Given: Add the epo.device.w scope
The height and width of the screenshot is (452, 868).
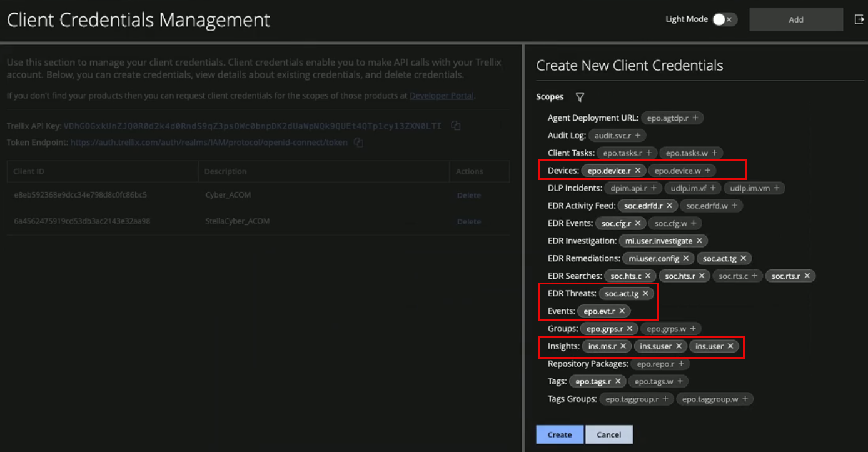Looking at the screenshot, I should pos(708,171).
